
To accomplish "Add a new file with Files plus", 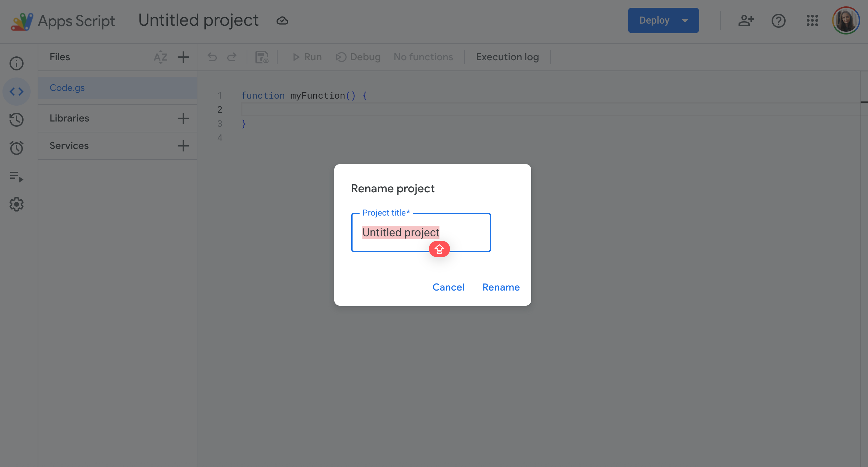I will point(183,57).
